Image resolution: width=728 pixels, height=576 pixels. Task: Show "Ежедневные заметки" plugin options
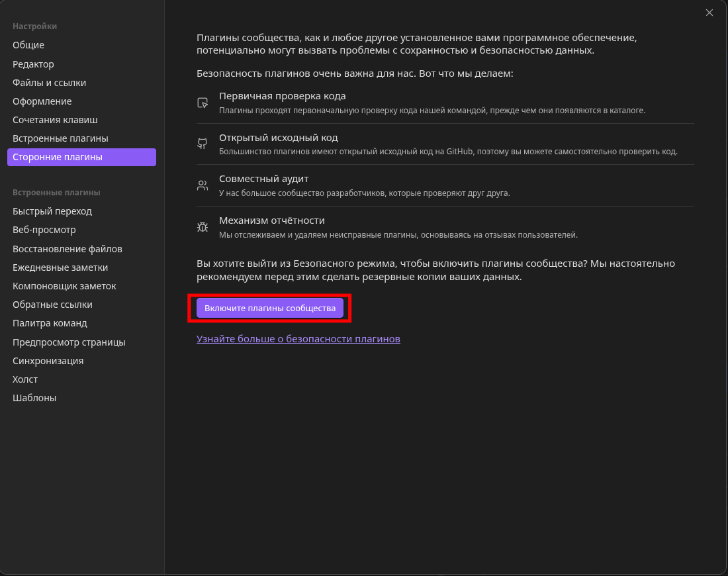(60, 267)
